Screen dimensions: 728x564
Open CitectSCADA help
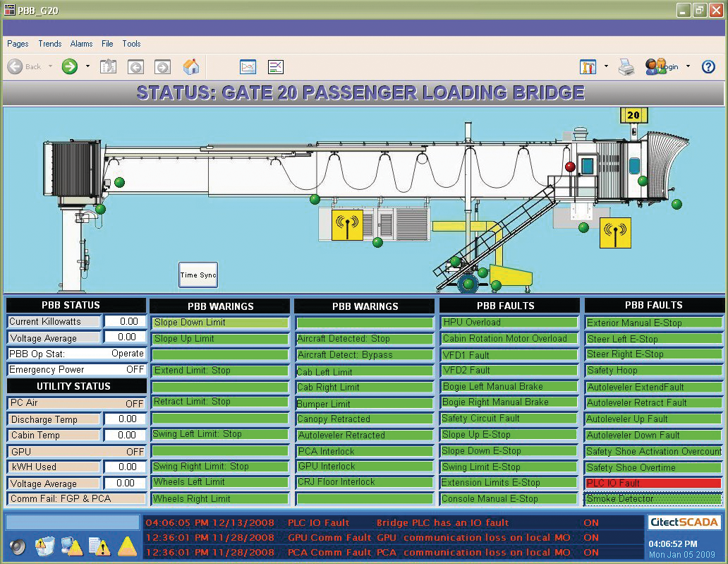tap(708, 66)
